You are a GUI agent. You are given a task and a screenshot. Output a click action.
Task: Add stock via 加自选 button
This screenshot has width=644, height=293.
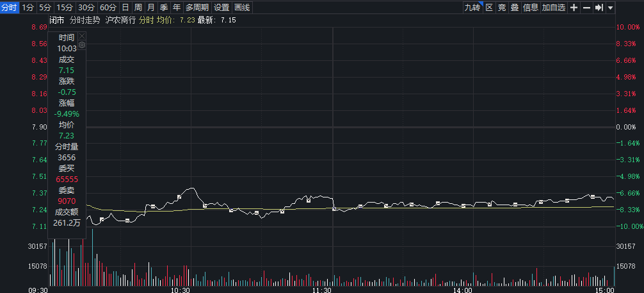click(x=554, y=8)
